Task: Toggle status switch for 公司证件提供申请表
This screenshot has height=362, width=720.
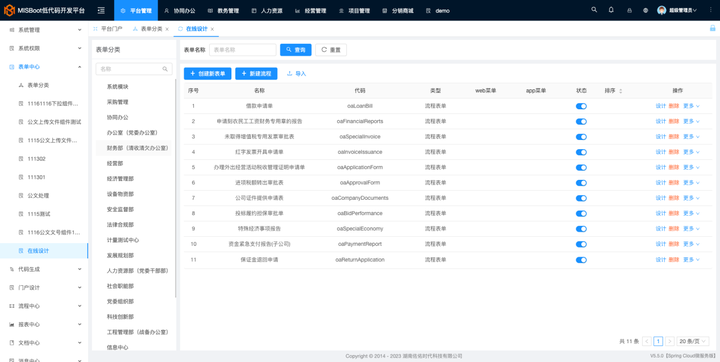Action: click(x=581, y=198)
